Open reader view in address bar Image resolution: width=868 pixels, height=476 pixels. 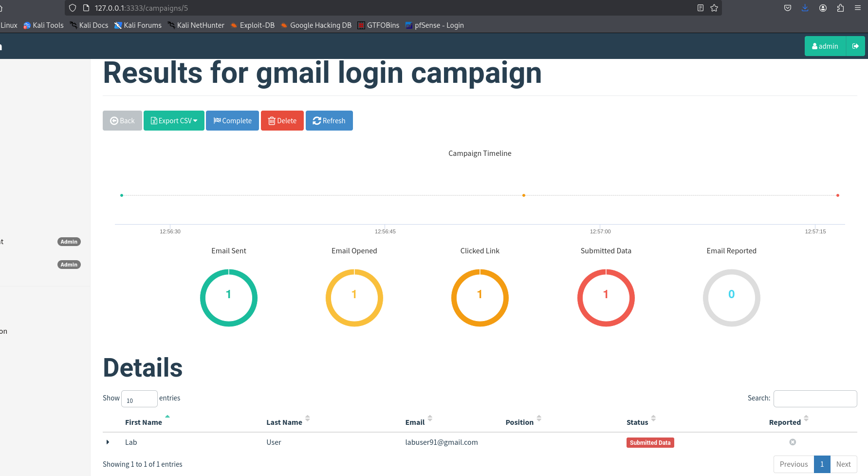pos(700,8)
